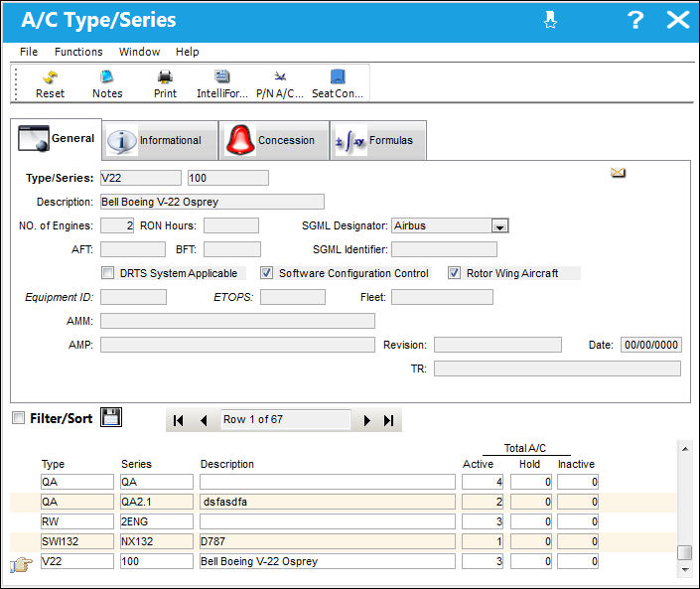The width and height of the screenshot is (700, 589).
Task: Open the Help menu
Action: pos(187,52)
